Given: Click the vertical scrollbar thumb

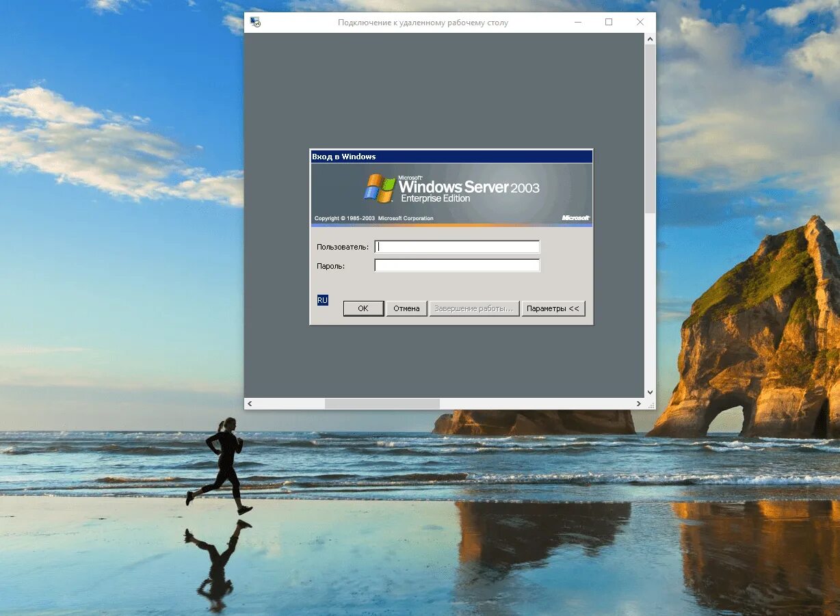Looking at the screenshot, I should [650, 129].
